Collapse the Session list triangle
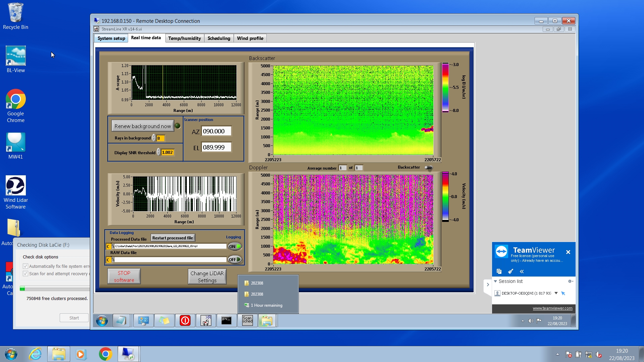This screenshot has width=644, height=362. click(x=495, y=281)
